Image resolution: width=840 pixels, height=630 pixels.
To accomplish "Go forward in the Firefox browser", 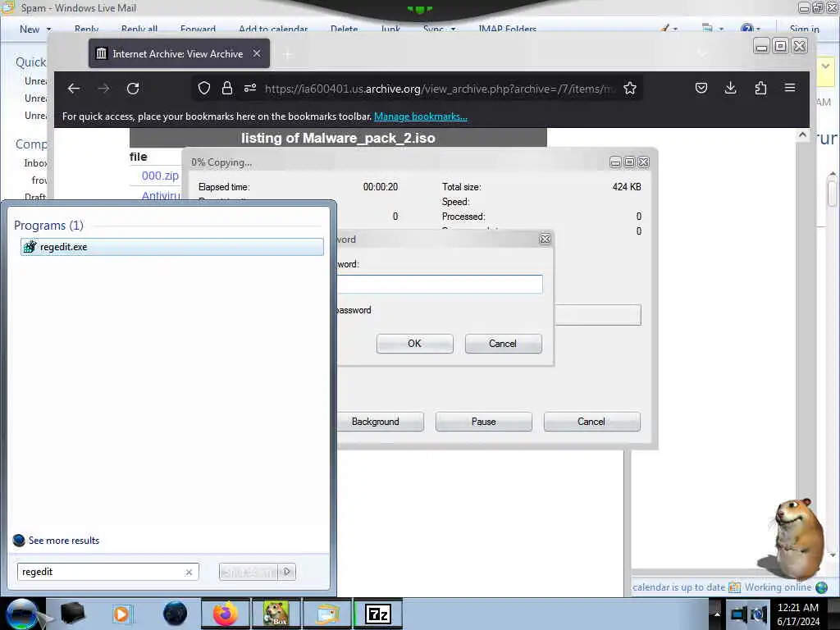I will point(103,89).
